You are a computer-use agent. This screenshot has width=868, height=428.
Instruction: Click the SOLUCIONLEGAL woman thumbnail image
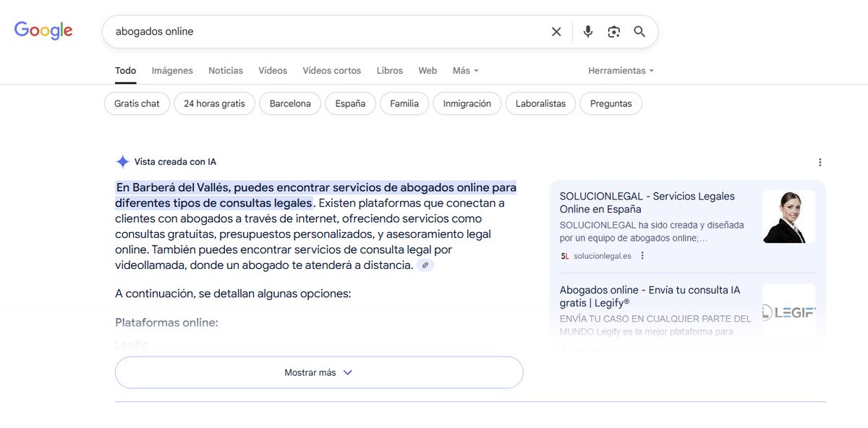pos(789,216)
